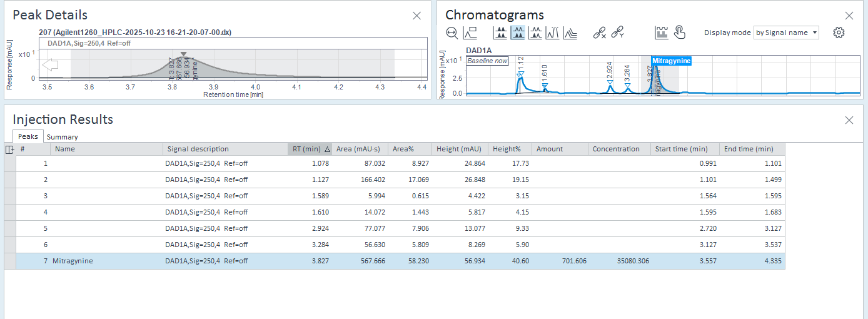868x319 pixels.
Task: Toggle the link X-axis chain icon
Action: coord(599,33)
